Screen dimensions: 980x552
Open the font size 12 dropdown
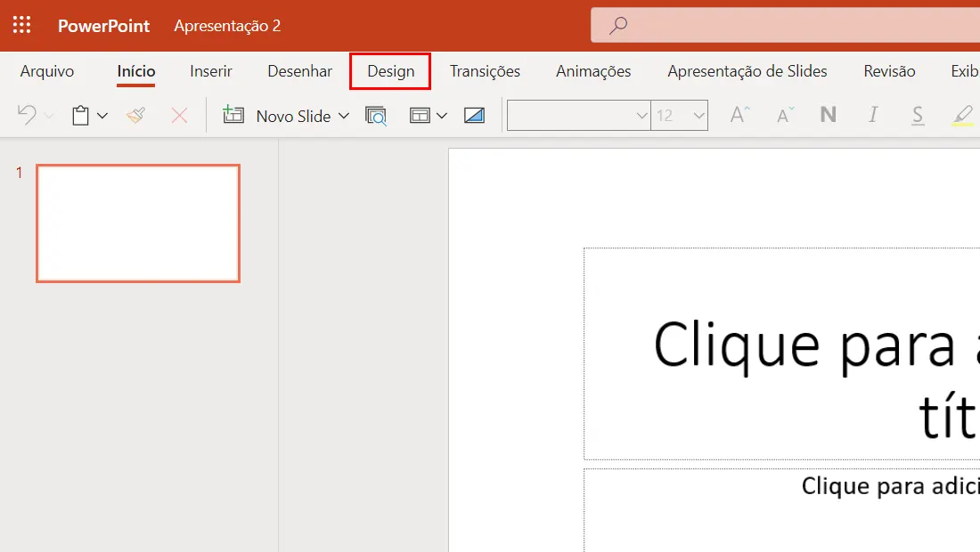click(x=680, y=116)
